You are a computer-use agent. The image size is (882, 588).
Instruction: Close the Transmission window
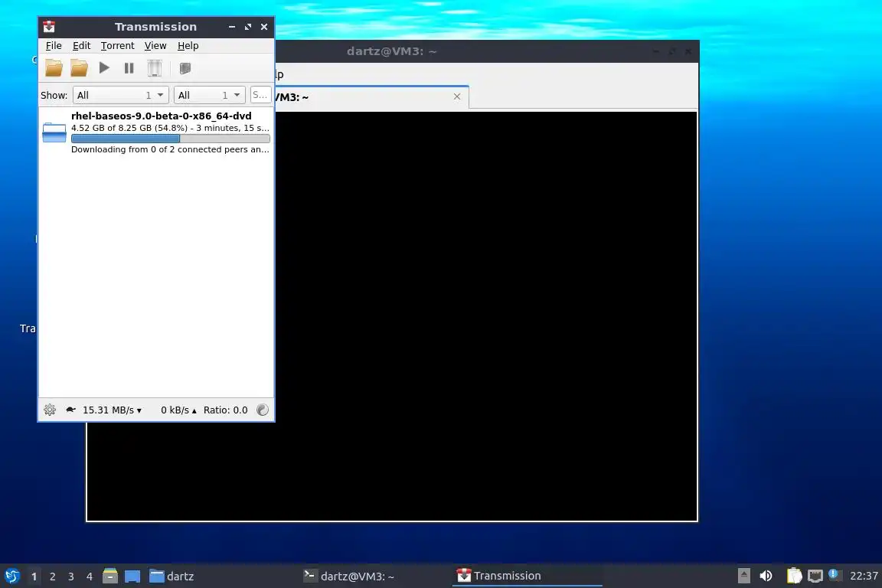[264, 27]
